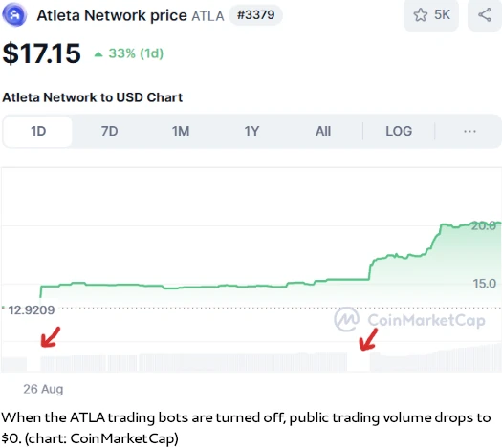Click the first red arrow annotation

click(51, 337)
